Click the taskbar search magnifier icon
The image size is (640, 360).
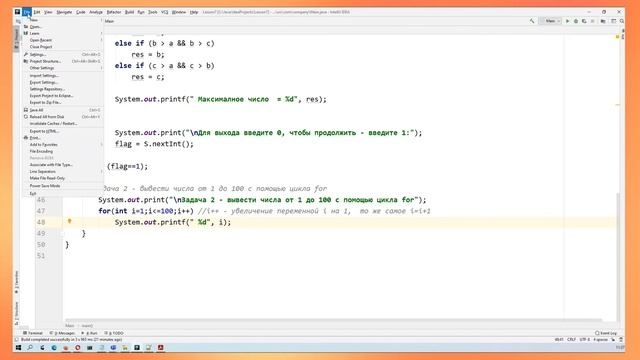[x=30, y=348]
